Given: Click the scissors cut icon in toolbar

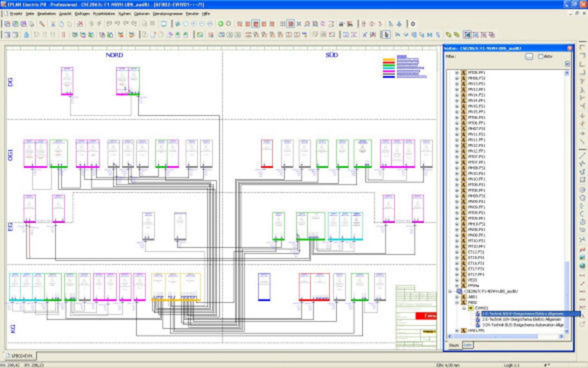Looking at the screenshot, I should pos(53,24).
